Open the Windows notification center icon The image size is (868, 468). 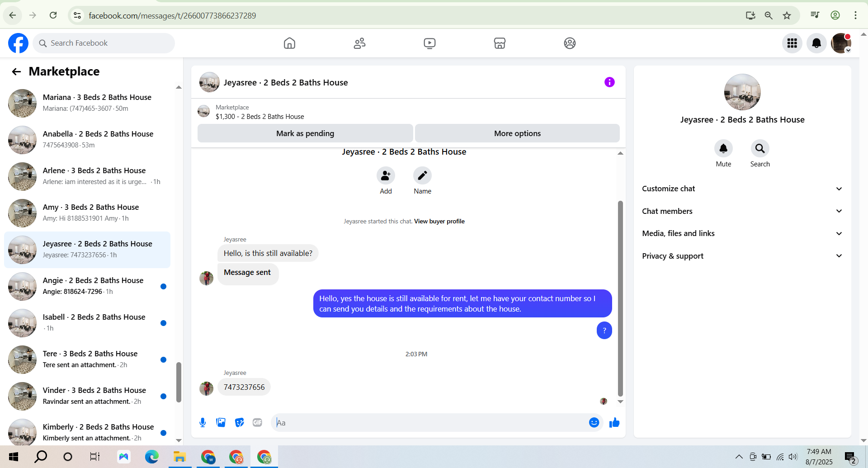pos(850,458)
